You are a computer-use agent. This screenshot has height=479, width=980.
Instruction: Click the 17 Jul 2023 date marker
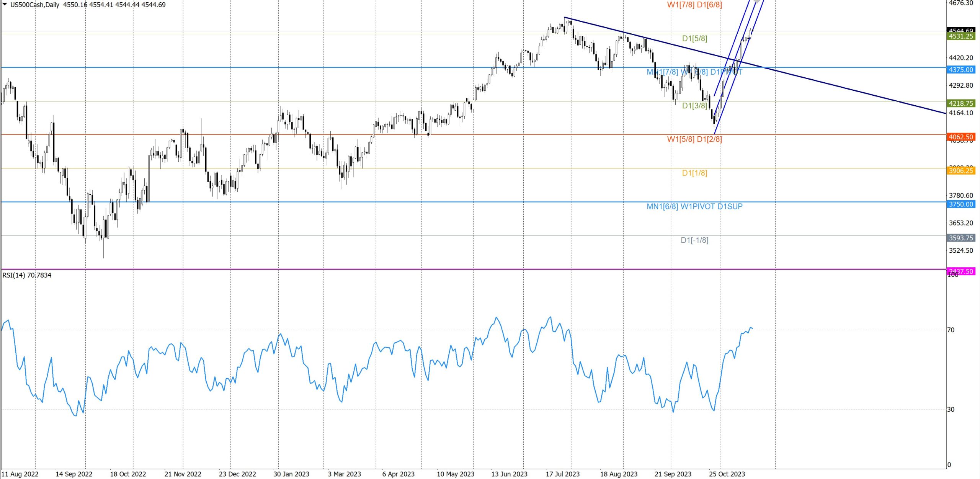[562, 474]
